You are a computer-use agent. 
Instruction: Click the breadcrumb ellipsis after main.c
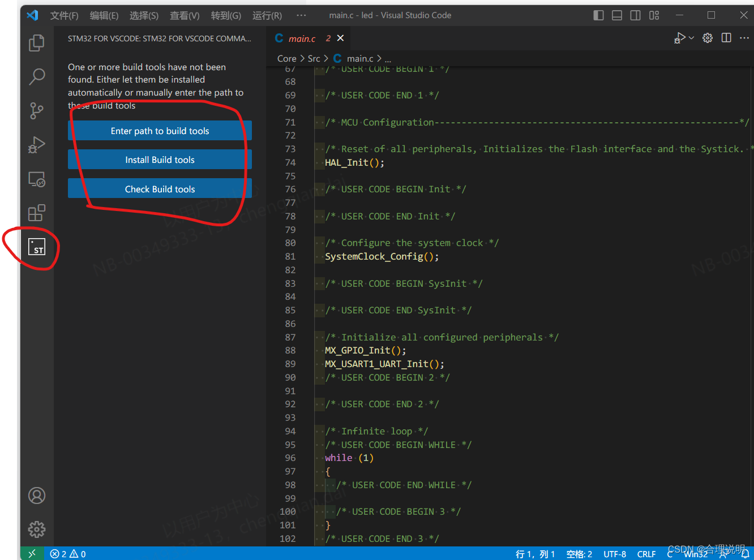pos(388,59)
